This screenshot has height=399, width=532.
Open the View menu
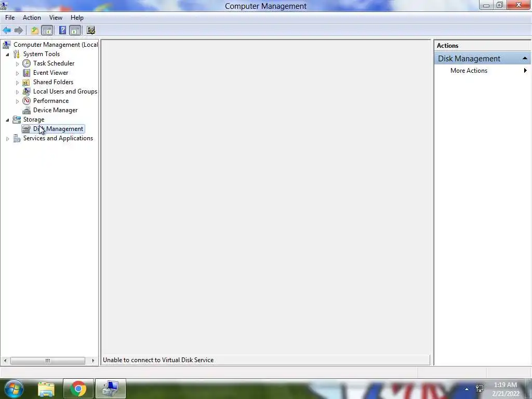pyautogui.click(x=56, y=18)
